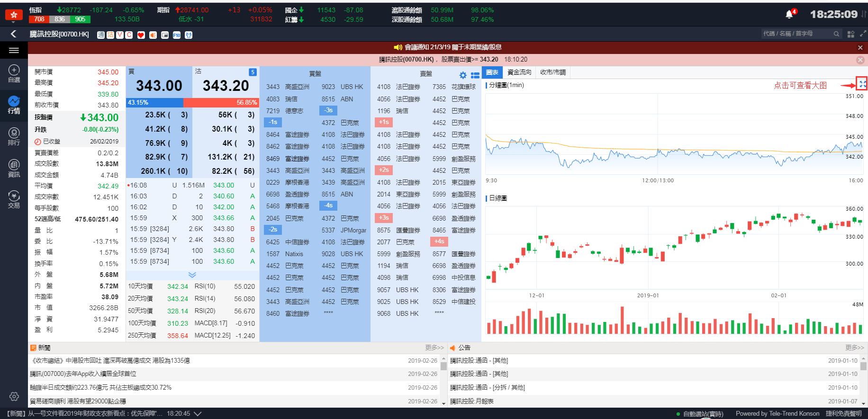Image resolution: width=868 pixels, height=419 pixels.
Task: Open the notification bell with 4 badge
Action: click(x=791, y=14)
